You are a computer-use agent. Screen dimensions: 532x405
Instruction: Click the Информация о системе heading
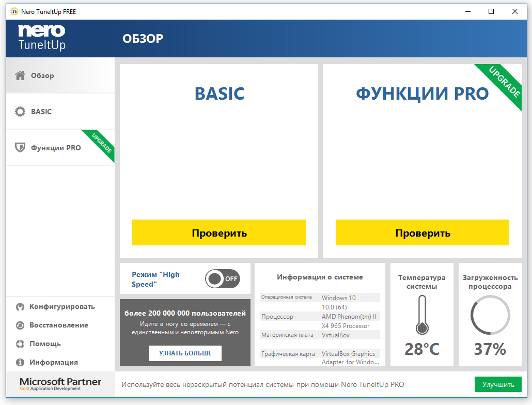(x=320, y=277)
